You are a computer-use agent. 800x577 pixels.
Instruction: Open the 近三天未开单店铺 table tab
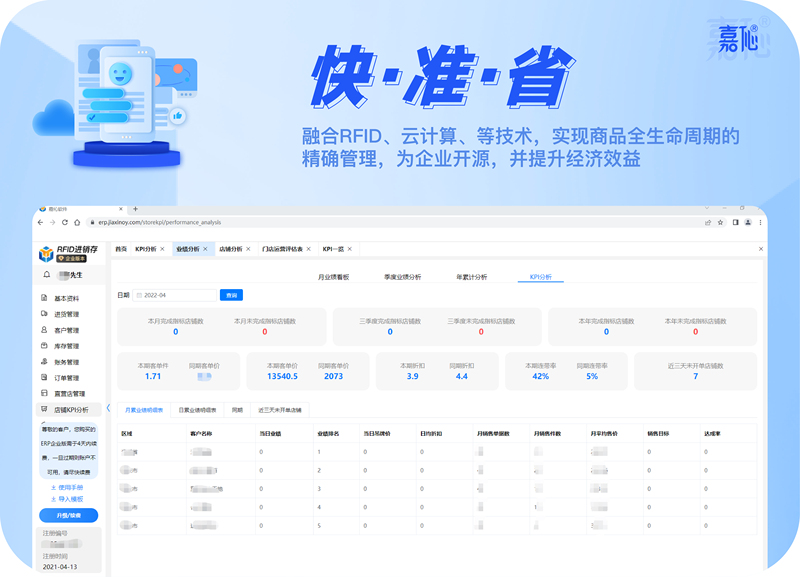click(280, 410)
